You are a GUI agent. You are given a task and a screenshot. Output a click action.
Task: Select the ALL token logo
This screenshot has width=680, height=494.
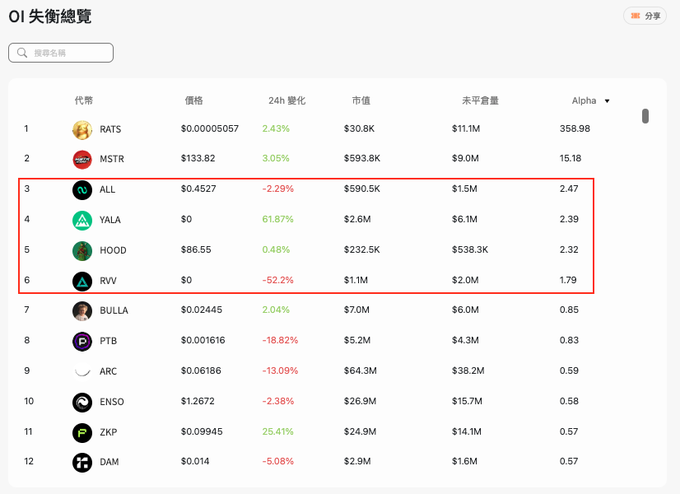click(x=82, y=190)
